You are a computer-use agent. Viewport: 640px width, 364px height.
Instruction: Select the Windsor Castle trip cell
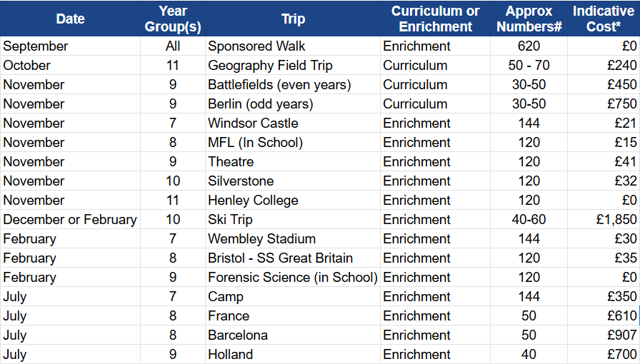[x=293, y=123]
